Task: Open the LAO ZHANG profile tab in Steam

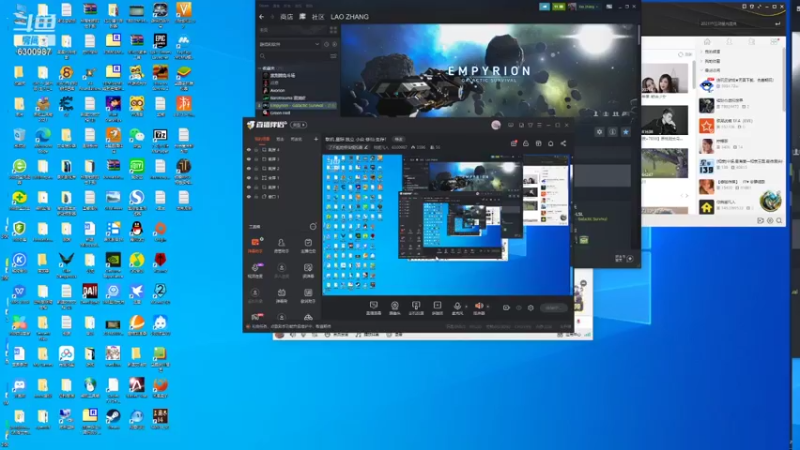Action: [x=349, y=17]
